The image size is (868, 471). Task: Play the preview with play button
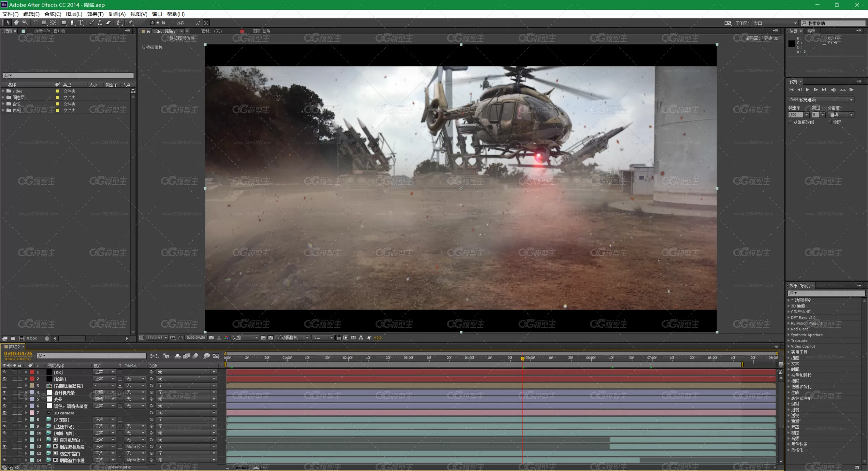[808, 90]
